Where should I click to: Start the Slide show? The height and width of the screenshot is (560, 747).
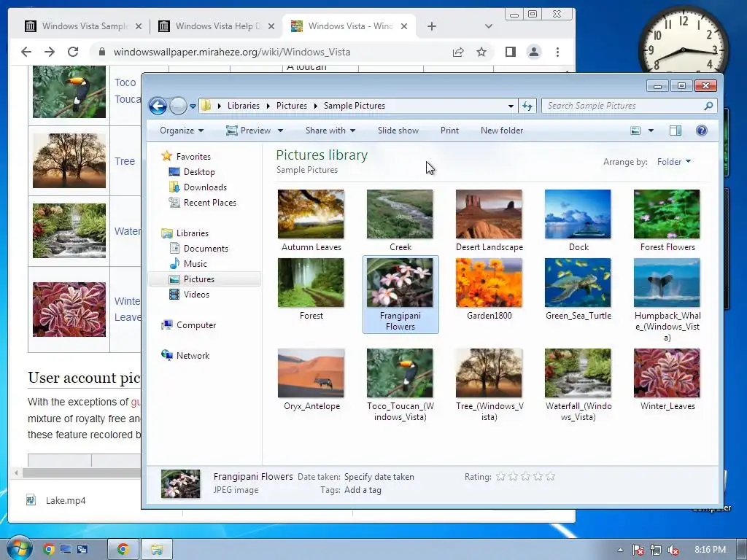coord(398,131)
